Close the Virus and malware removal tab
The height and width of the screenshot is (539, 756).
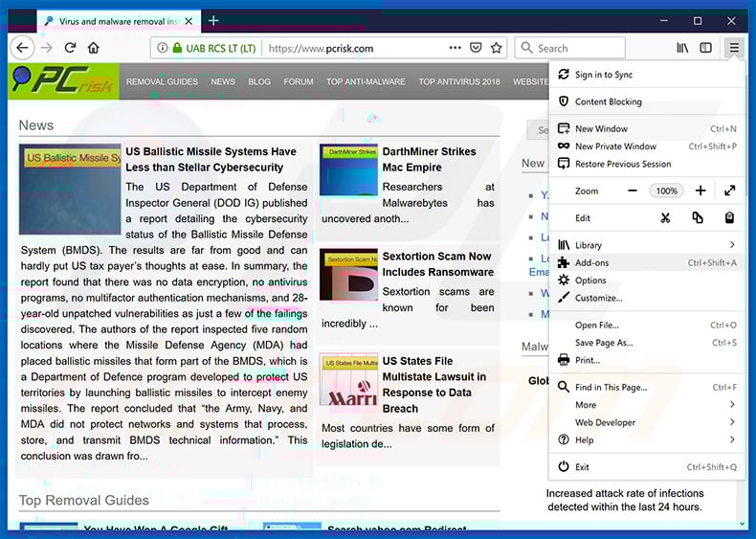point(189,21)
